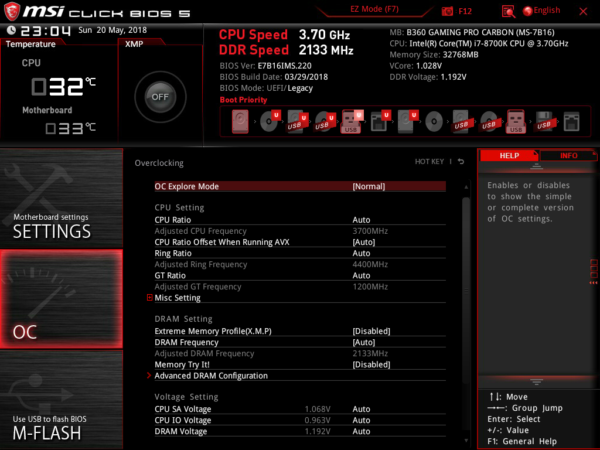600x450 pixels.
Task: Select the highlighted UEFI USB key boot icon
Action: click(352, 122)
